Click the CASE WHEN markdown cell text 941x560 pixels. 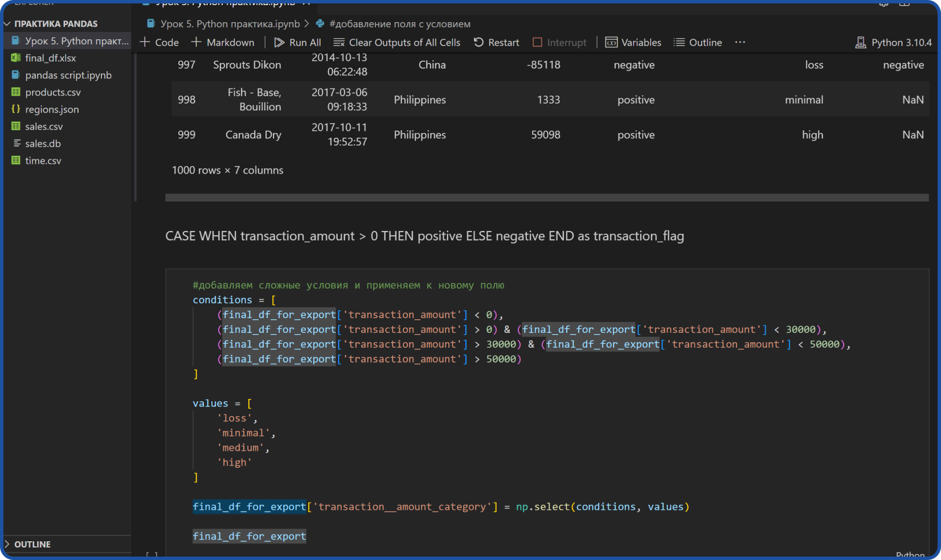tap(424, 236)
